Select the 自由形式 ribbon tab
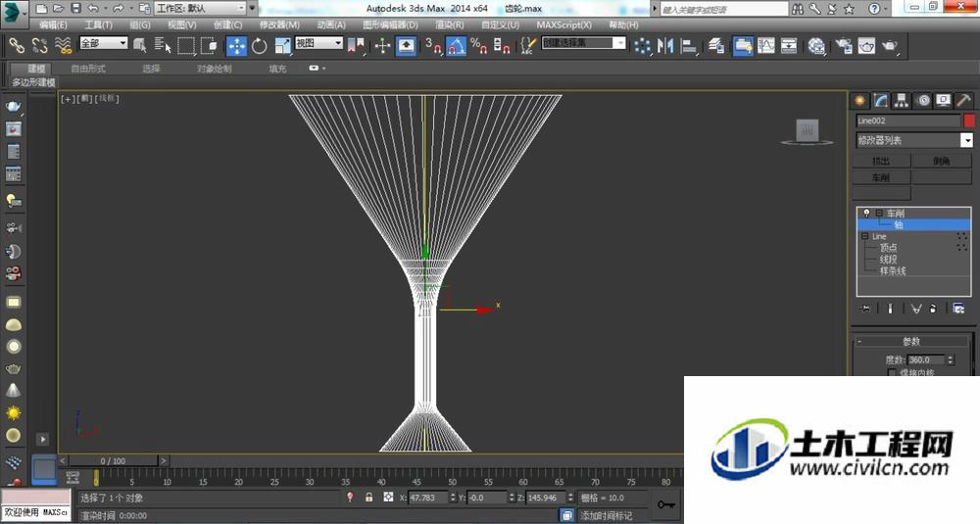Image resolution: width=980 pixels, height=524 pixels. (88, 69)
